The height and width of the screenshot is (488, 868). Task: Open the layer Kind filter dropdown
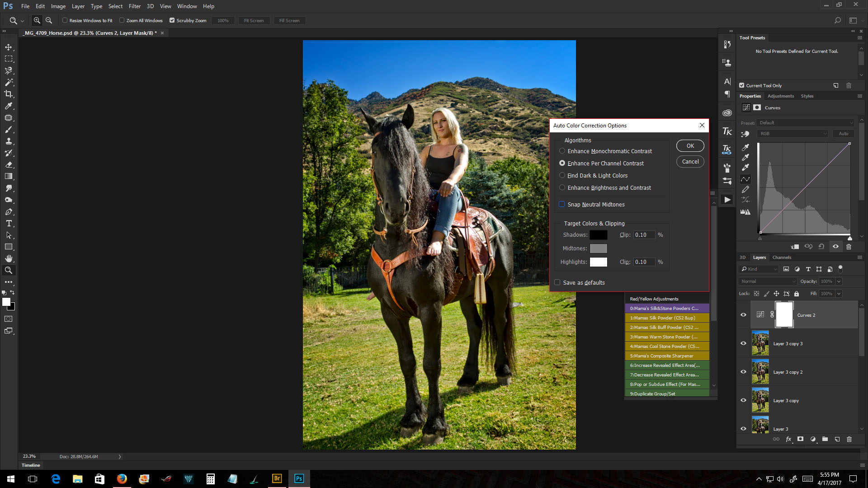point(759,269)
